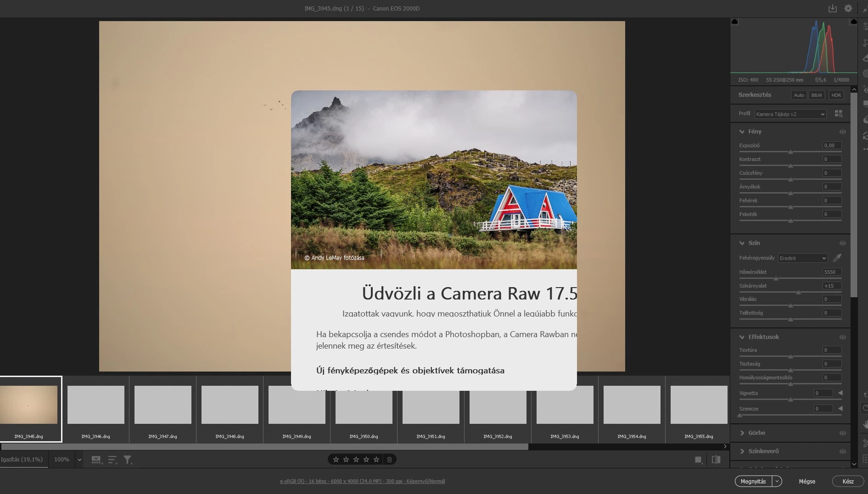868x494 pixels.
Task: Select the Hand tool in side toolbar
Action: point(865,425)
